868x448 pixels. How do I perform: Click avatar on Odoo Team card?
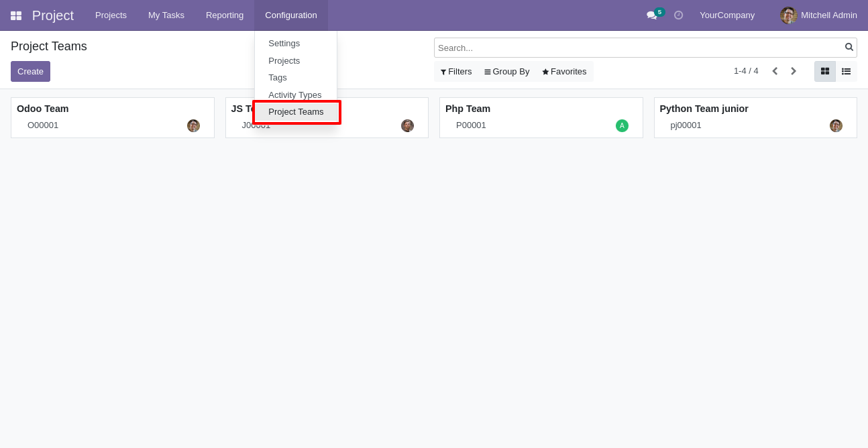pos(193,125)
